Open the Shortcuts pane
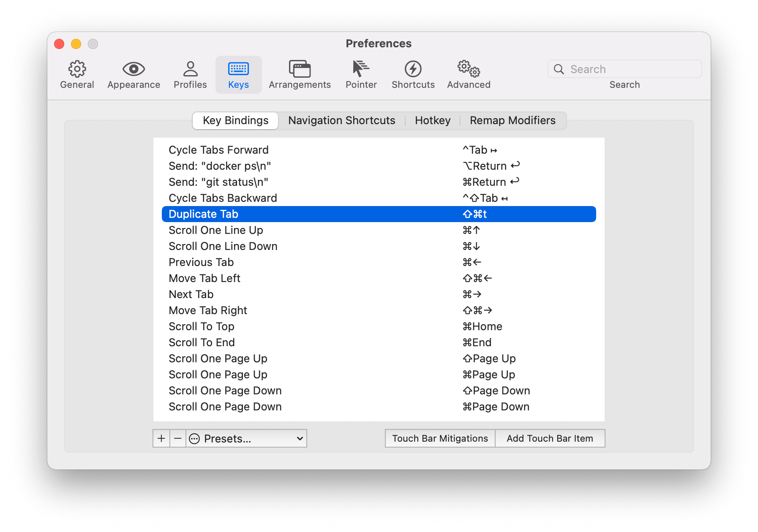The image size is (758, 532). pyautogui.click(x=413, y=74)
